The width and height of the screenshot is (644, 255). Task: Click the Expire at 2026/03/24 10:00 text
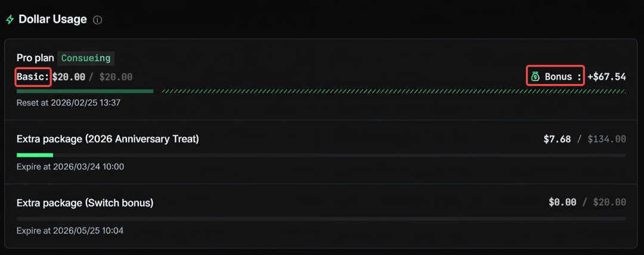[x=70, y=167]
